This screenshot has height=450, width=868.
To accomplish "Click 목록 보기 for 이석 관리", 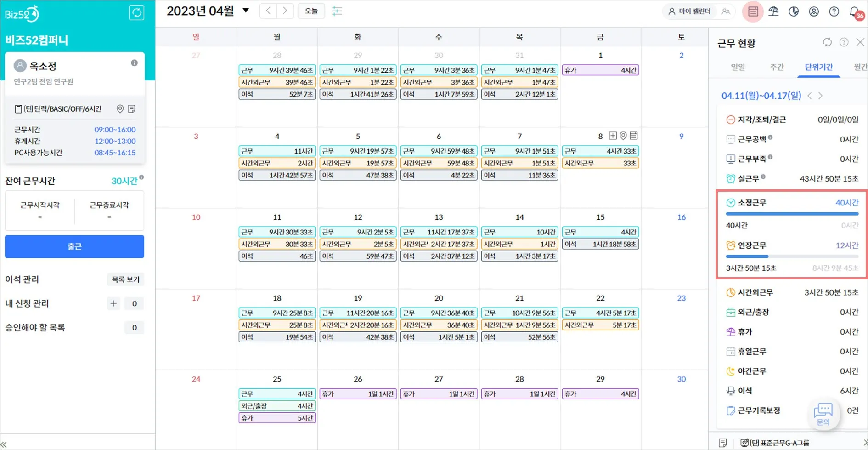I will pos(125,279).
